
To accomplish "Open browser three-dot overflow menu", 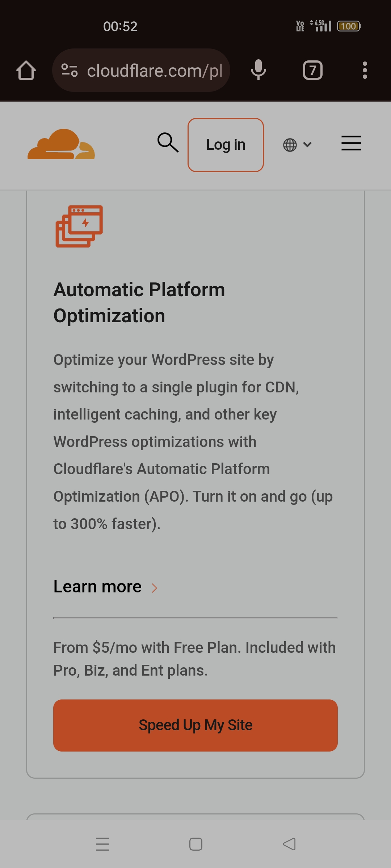I will click(365, 70).
